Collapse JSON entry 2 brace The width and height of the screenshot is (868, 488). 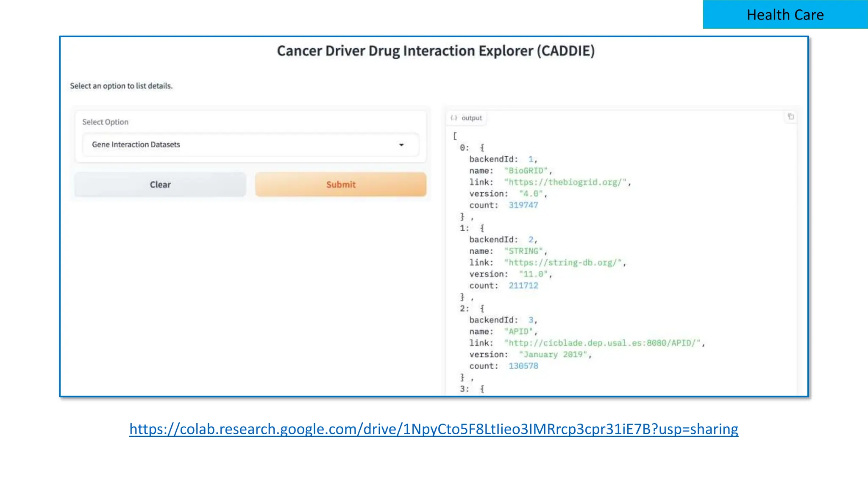pos(482,309)
